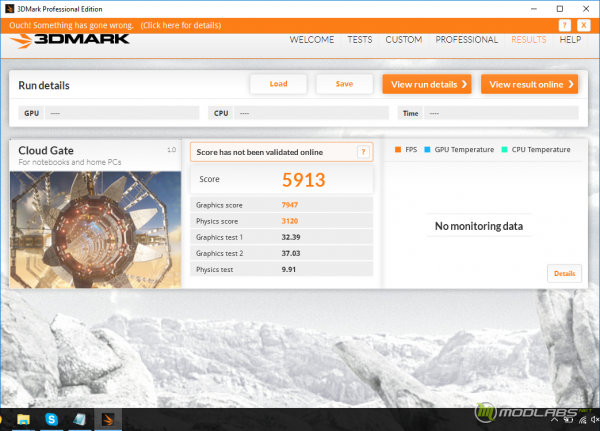Click the Save button
This screenshot has width=600, height=431.
click(x=344, y=84)
